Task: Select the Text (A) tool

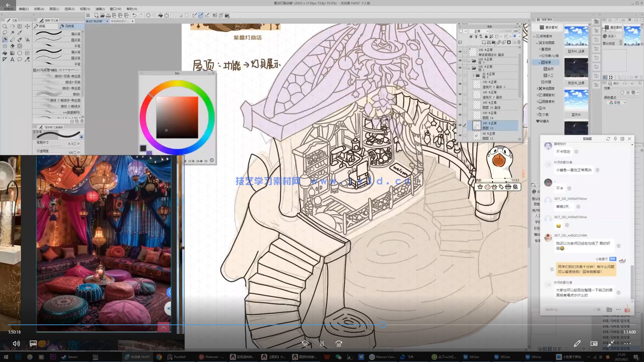Action: pyautogui.click(x=12, y=60)
